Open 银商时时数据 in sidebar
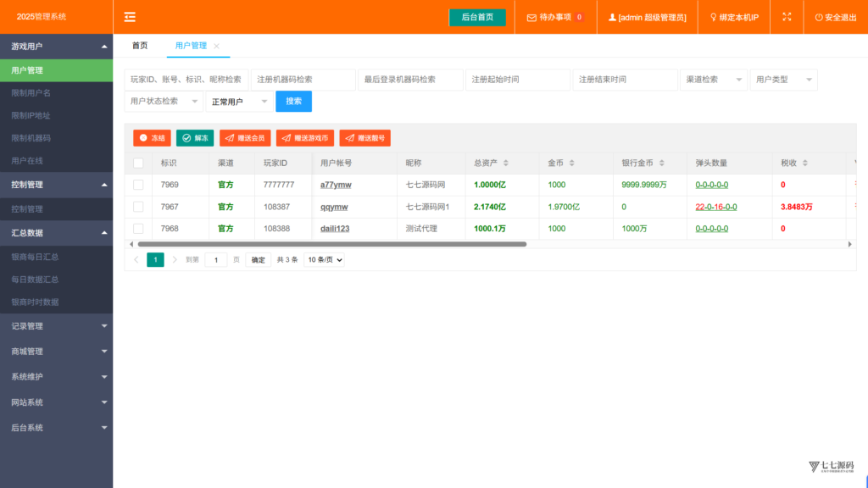Image resolution: width=868 pixels, height=488 pixels. pos(57,302)
